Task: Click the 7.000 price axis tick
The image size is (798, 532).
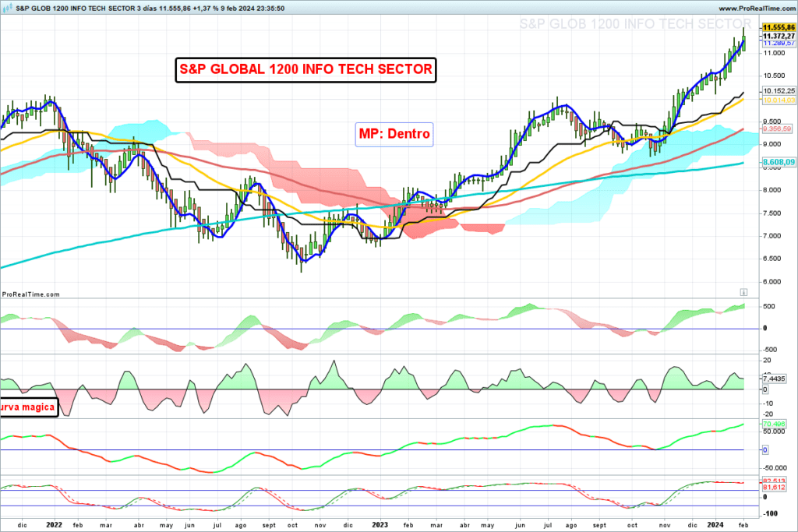Action: click(x=772, y=236)
